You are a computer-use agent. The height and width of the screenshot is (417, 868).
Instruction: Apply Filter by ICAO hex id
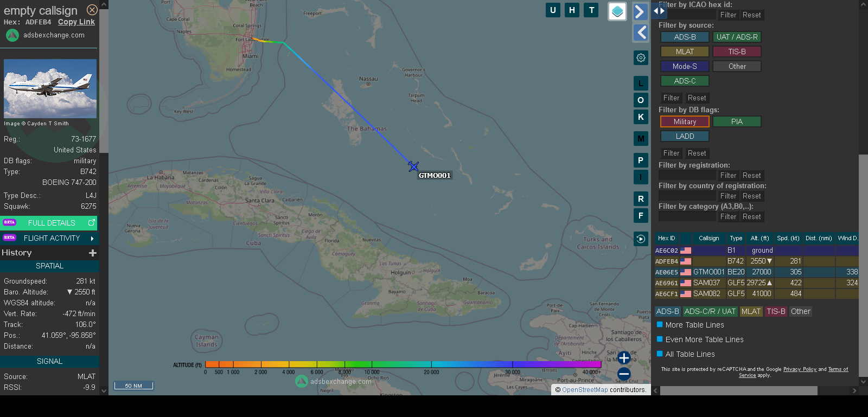pos(728,15)
